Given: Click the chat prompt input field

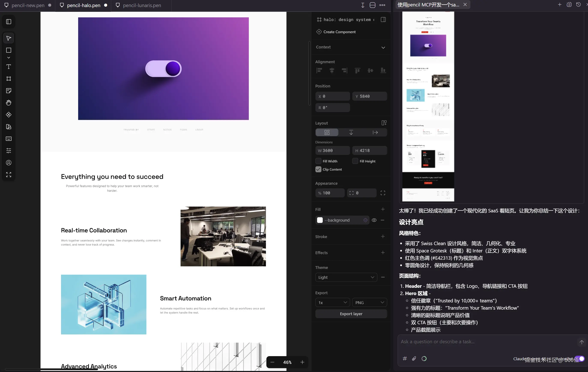Looking at the screenshot, I should tap(486, 342).
